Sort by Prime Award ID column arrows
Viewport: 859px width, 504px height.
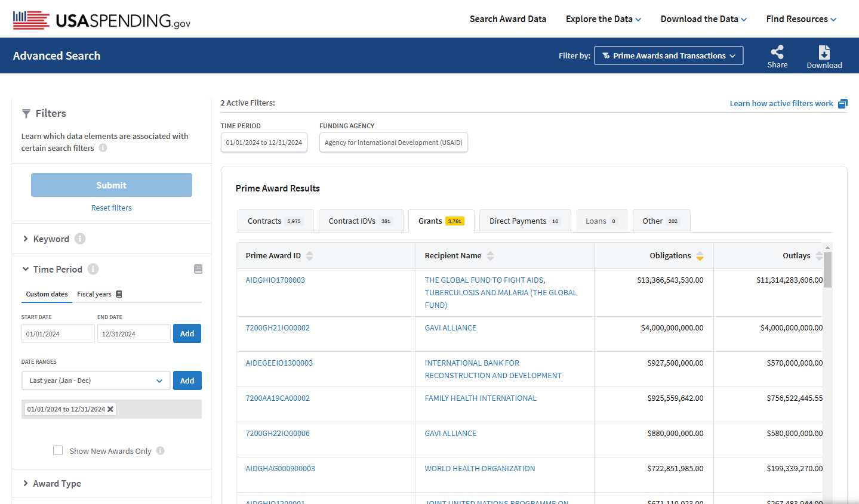pyautogui.click(x=309, y=256)
